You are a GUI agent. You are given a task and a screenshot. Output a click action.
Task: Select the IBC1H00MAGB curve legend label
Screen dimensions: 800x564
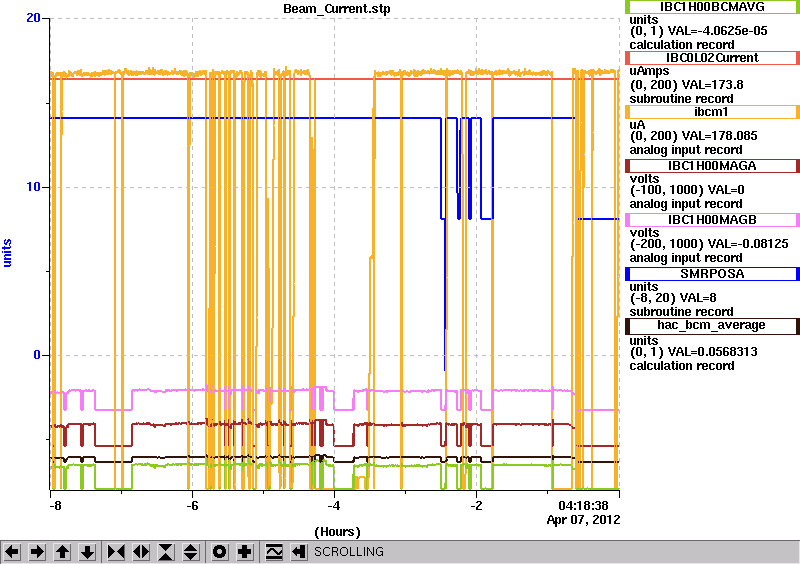point(712,220)
